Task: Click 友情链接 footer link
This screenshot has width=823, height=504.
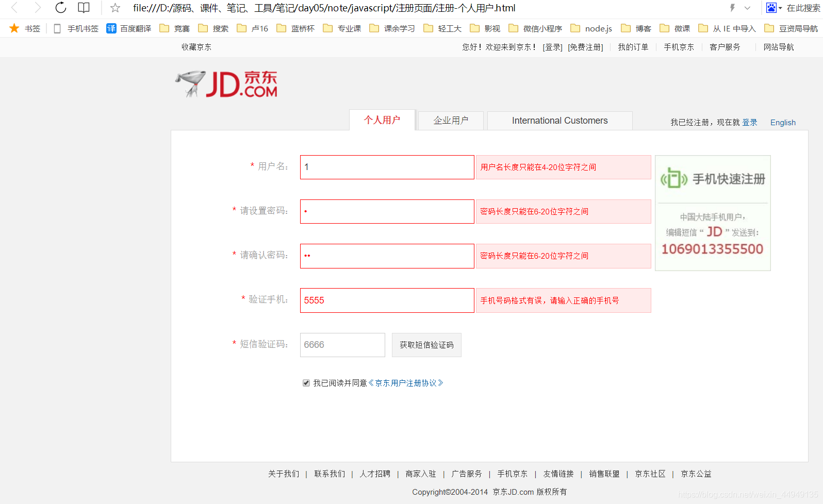Action: tap(558, 474)
